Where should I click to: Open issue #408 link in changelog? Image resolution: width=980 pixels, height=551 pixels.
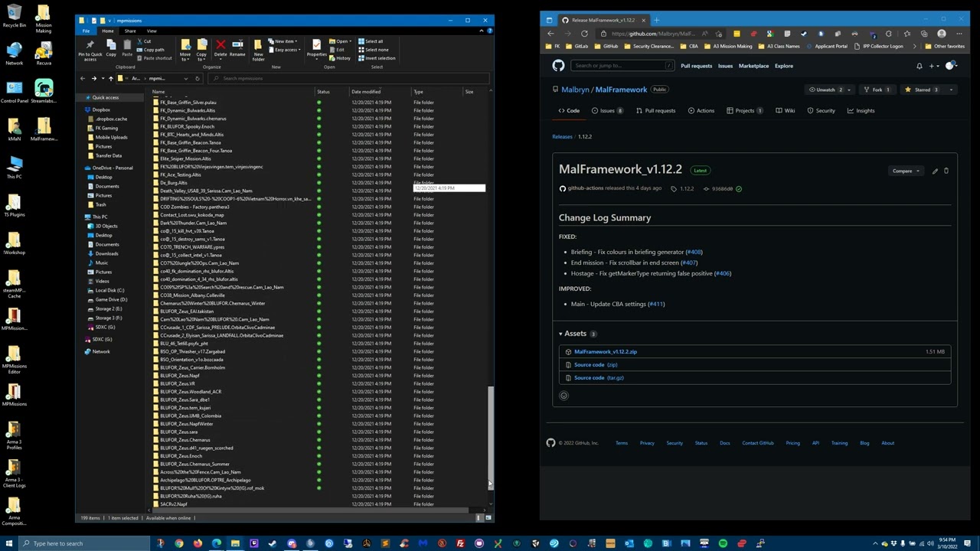pyautogui.click(x=694, y=252)
